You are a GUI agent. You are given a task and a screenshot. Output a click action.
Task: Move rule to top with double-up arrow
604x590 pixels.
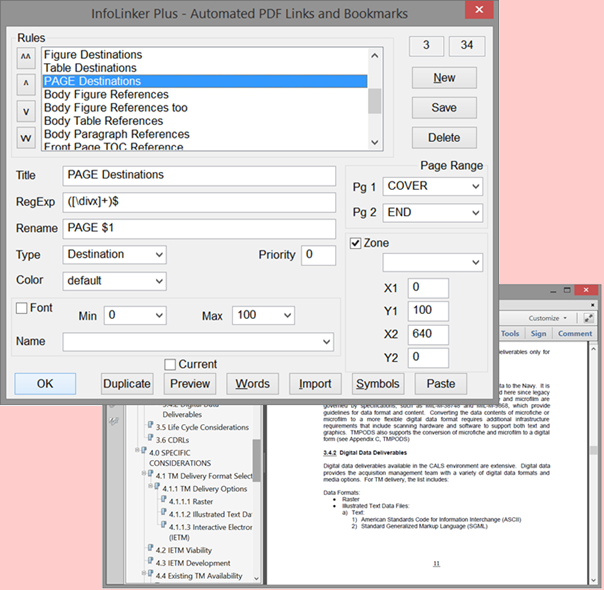tap(26, 57)
